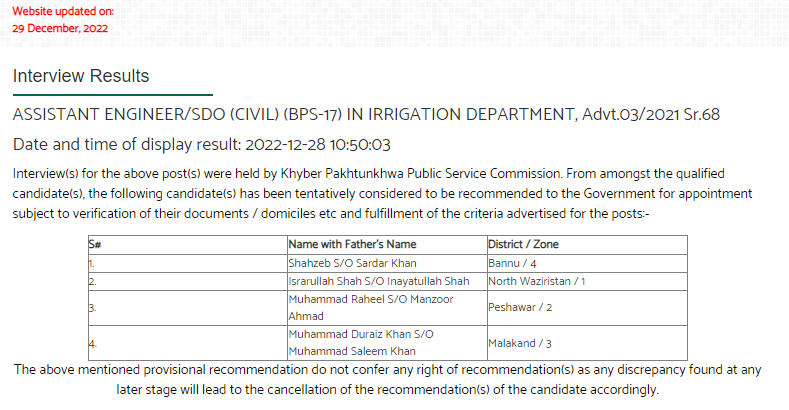
Task: Click the District / Zone column header
Action: (x=587, y=244)
